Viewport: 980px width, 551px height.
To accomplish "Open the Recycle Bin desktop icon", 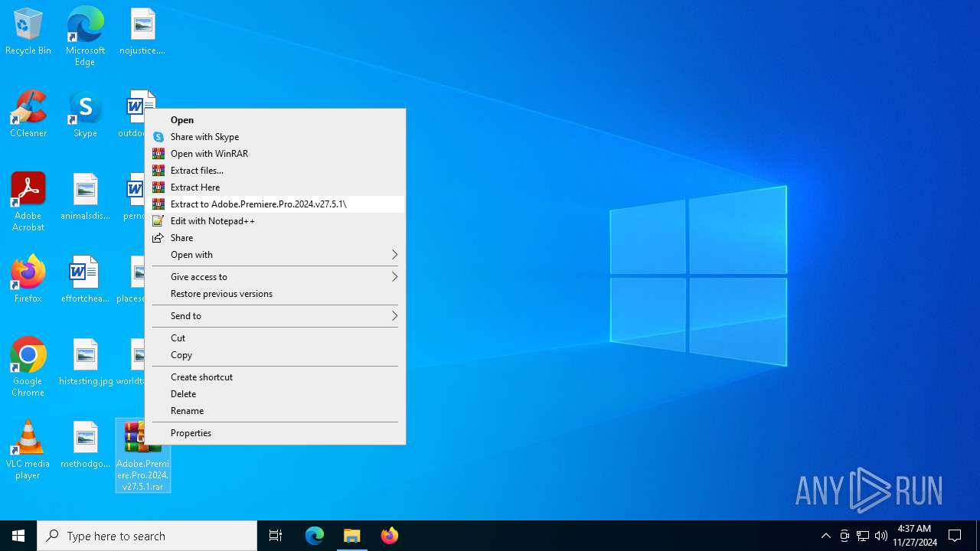I will [28, 31].
